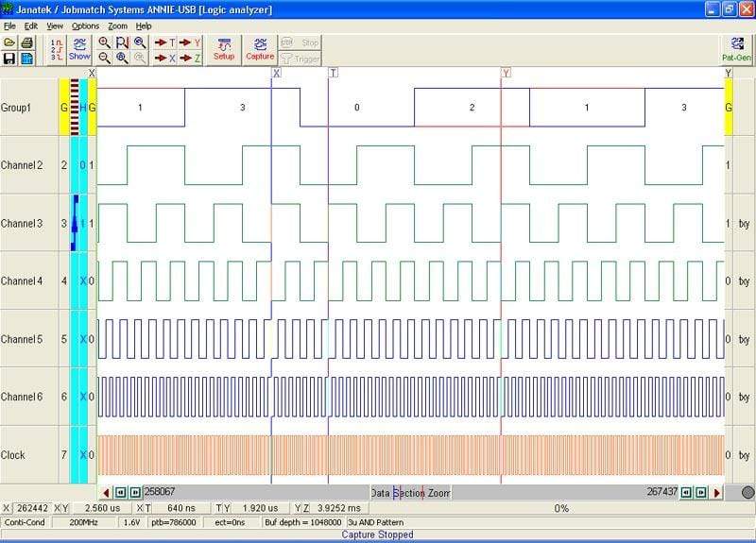
Task: Start acquisition with the Capture icon
Action: coord(260,49)
